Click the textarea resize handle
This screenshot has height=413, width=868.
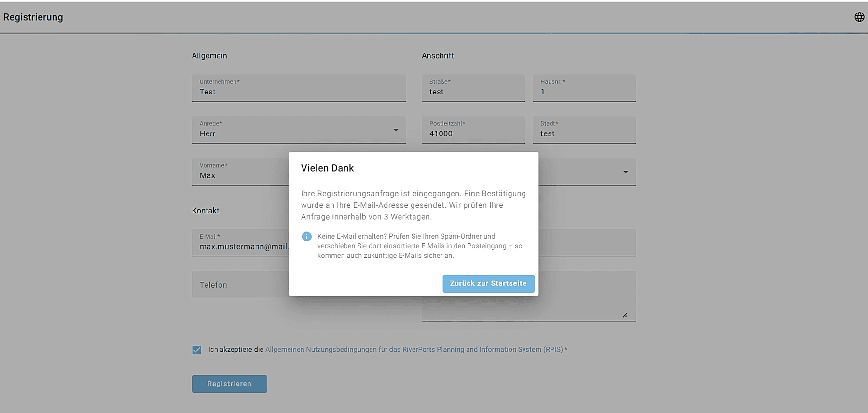(x=625, y=315)
